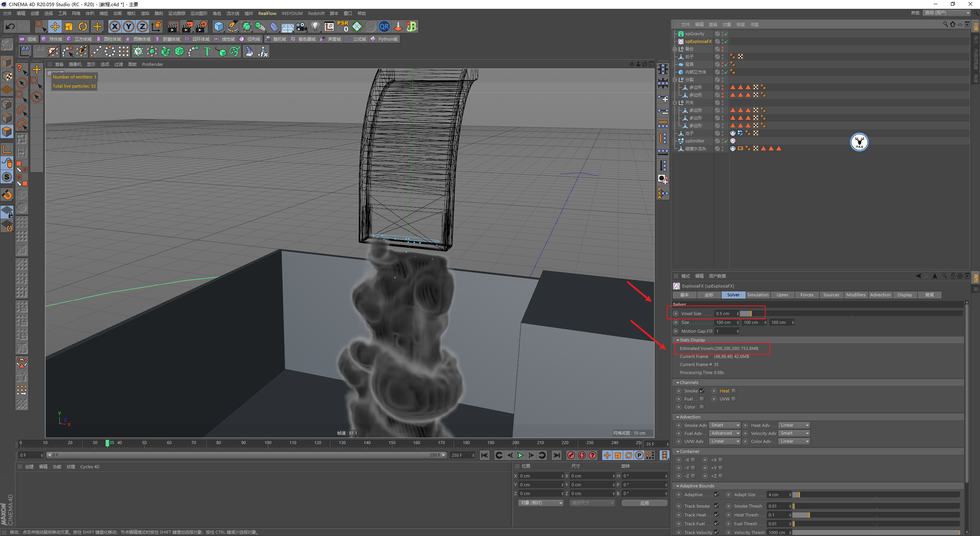Click the Voxel Size slider

coord(746,314)
